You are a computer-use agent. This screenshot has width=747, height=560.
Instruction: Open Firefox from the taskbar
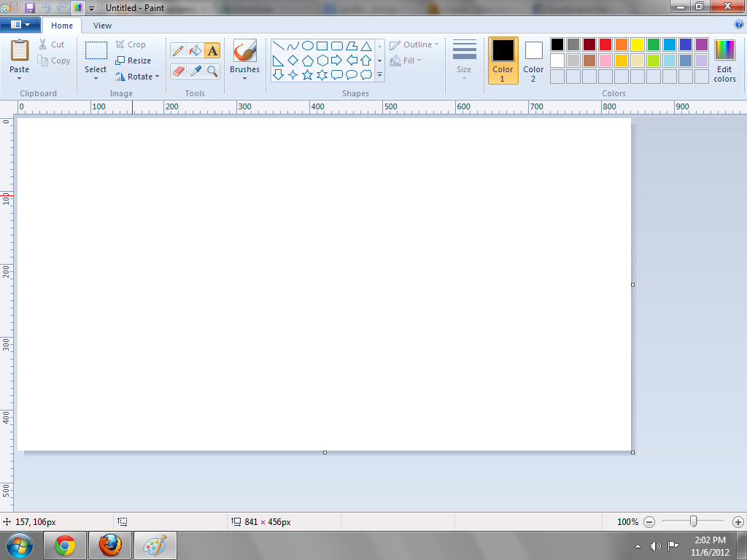click(109, 545)
